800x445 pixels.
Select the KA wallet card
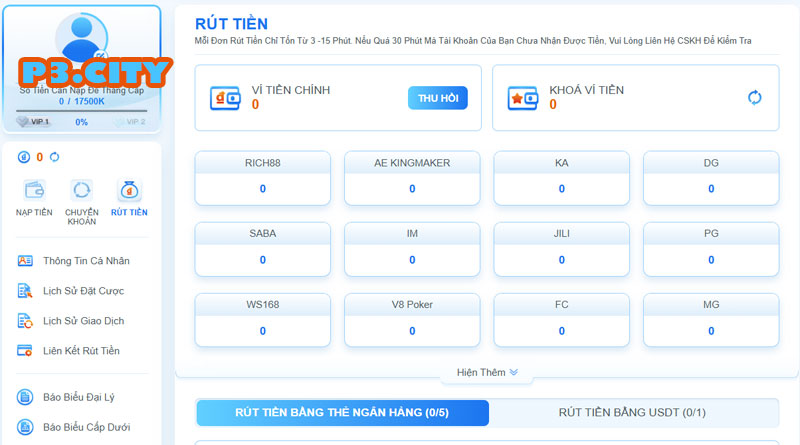pyautogui.click(x=562, y=178)
